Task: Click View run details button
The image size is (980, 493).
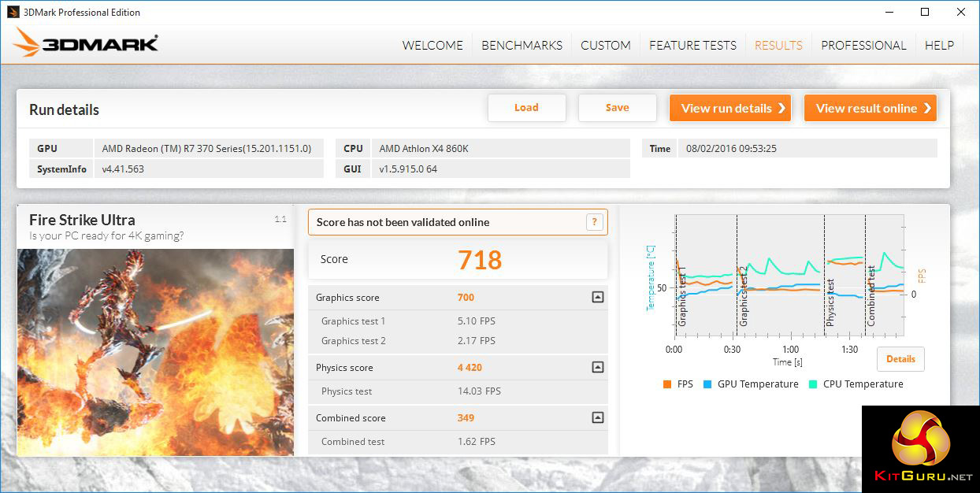Action: click(x=733, y=108)
